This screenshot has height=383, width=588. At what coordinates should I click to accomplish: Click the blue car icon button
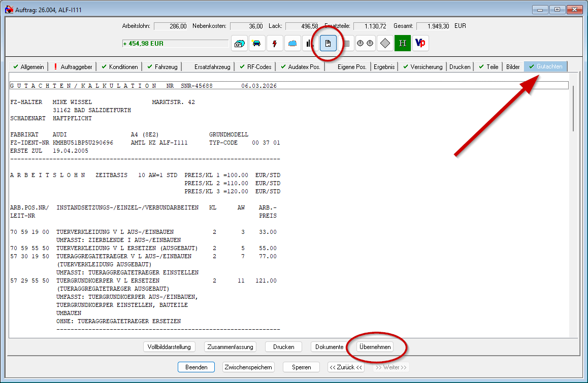257,44
